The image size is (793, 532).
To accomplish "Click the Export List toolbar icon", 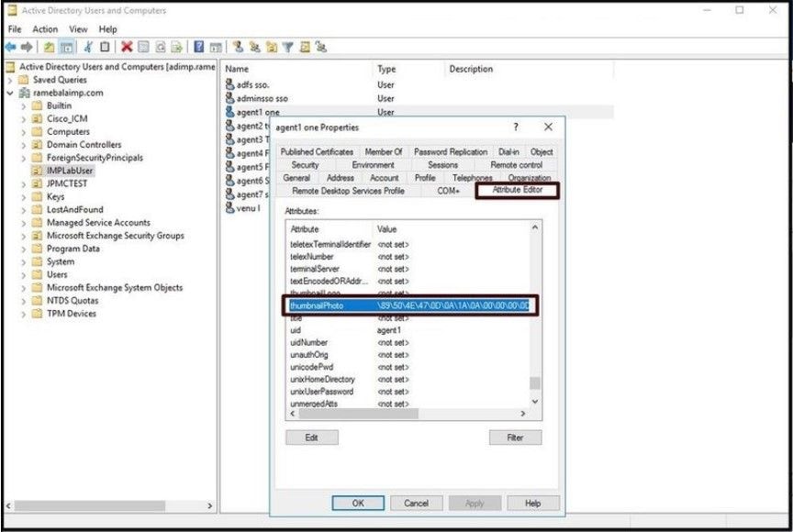I will pos(176,47).
